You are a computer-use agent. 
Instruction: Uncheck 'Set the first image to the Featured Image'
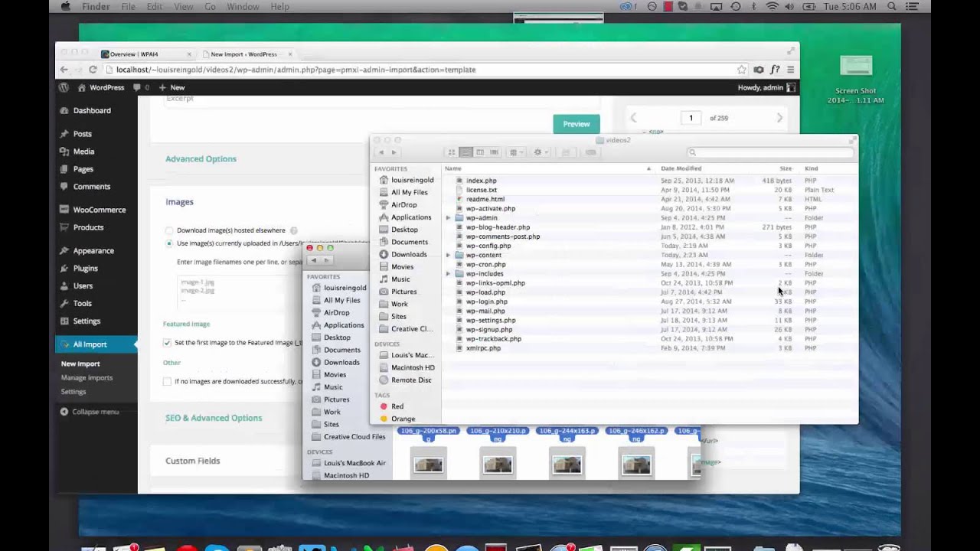tap(167, 343)
